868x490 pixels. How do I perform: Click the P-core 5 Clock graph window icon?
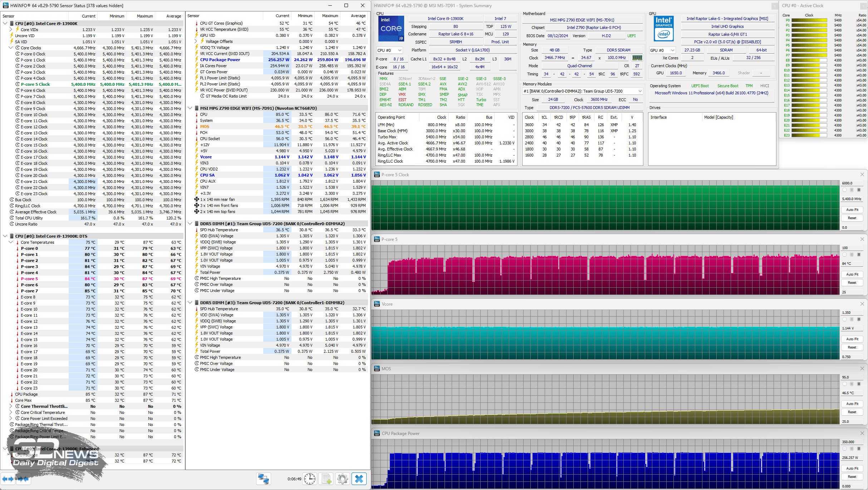pyautogui.click(x=377, y=174)
